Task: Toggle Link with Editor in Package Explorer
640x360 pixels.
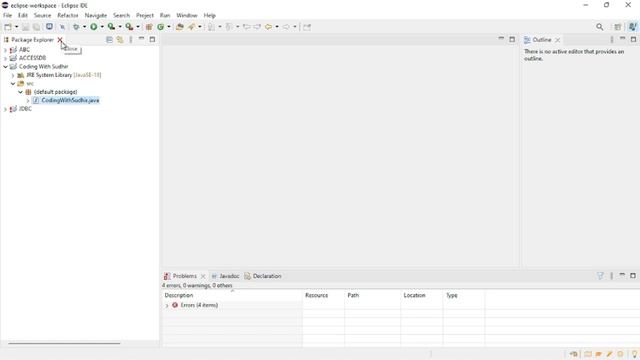Action: [120, 40]
